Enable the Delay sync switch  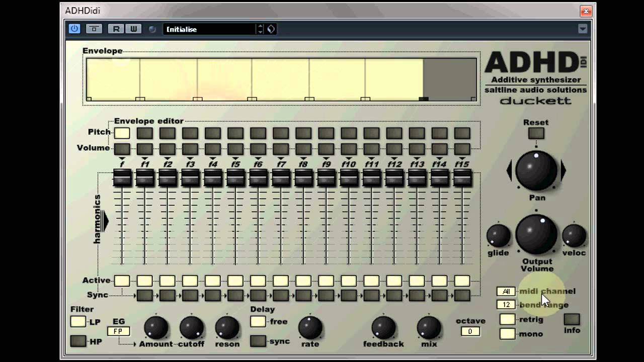point(258,341)
